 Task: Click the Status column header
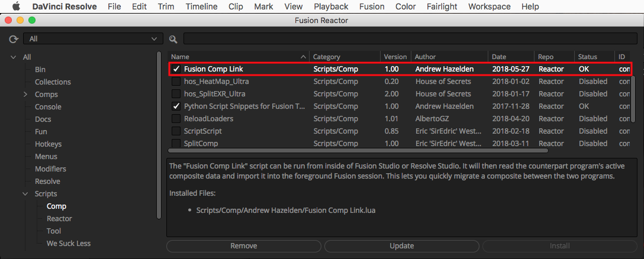(594, 57)
